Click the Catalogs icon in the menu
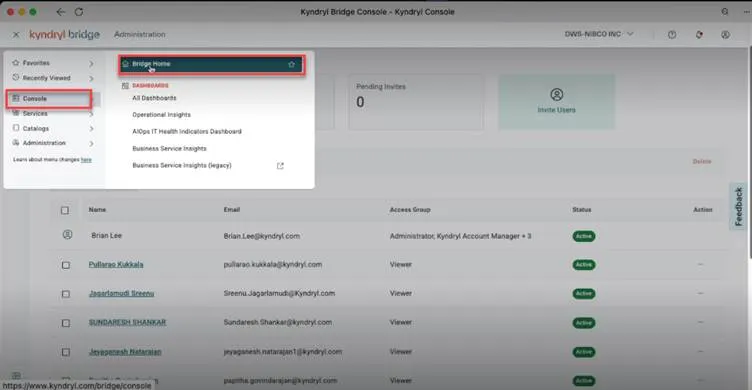This screenshot has height=390, width=752. [x=16, y=128]
